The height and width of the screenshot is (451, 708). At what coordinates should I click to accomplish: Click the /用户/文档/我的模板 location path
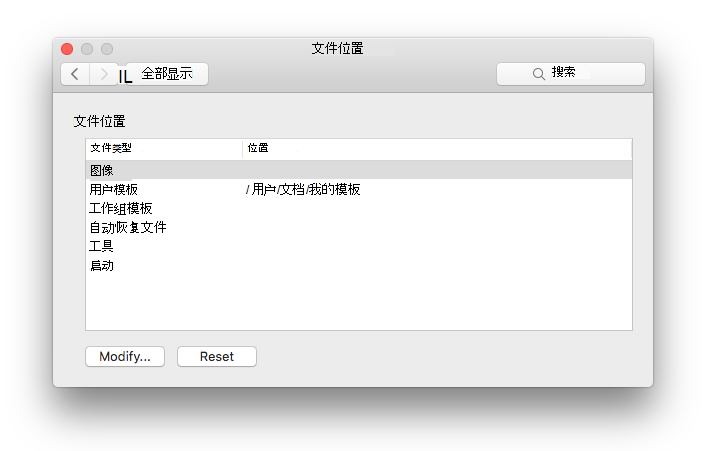pyautogui.click(x=303, y=189)
